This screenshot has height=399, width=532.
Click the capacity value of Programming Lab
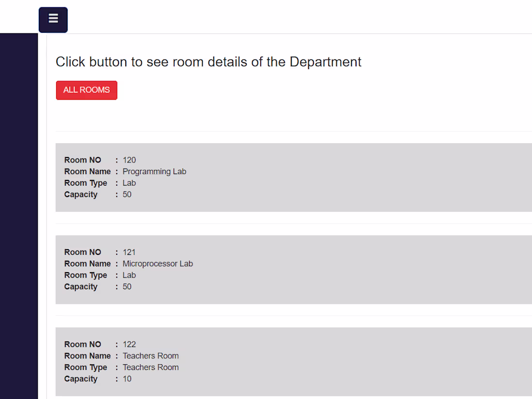[127, 194]
